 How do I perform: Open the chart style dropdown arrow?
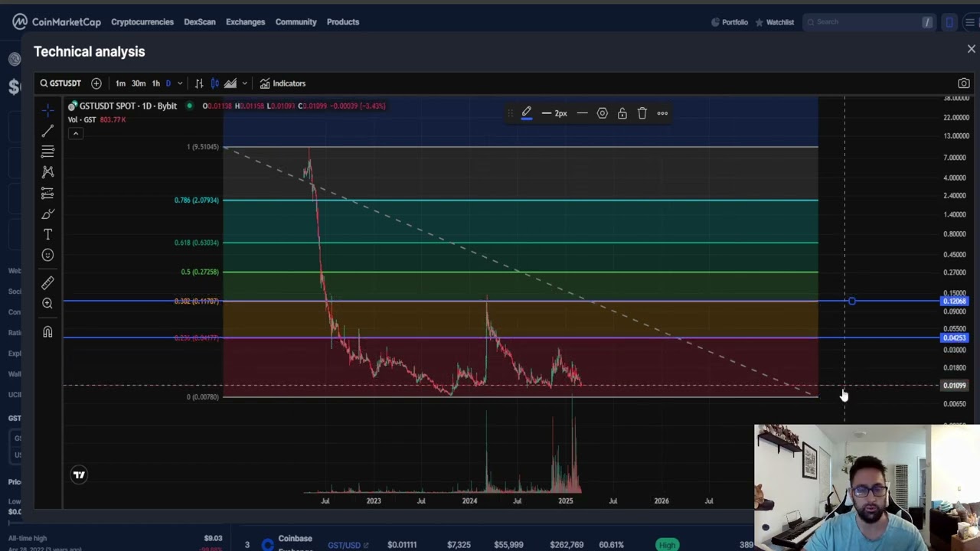pos(244,83)
